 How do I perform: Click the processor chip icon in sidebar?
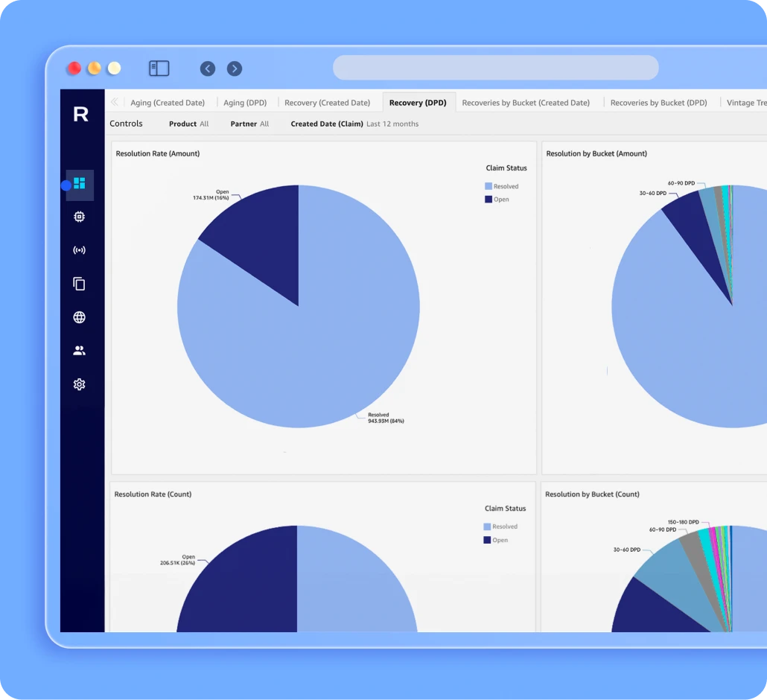coord(80,217)
